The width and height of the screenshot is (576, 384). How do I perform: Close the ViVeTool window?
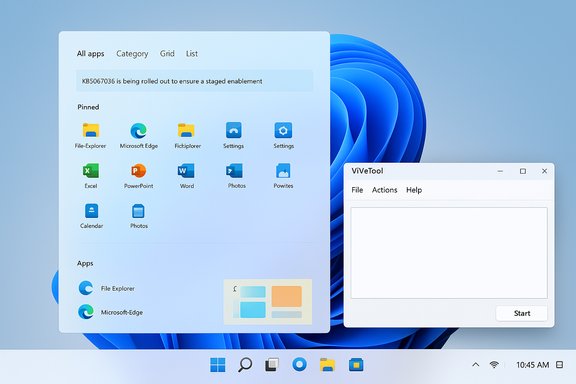[544, 171]
